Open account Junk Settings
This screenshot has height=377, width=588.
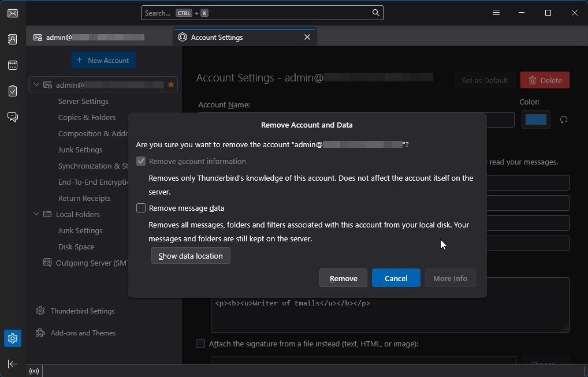(80, 150)
